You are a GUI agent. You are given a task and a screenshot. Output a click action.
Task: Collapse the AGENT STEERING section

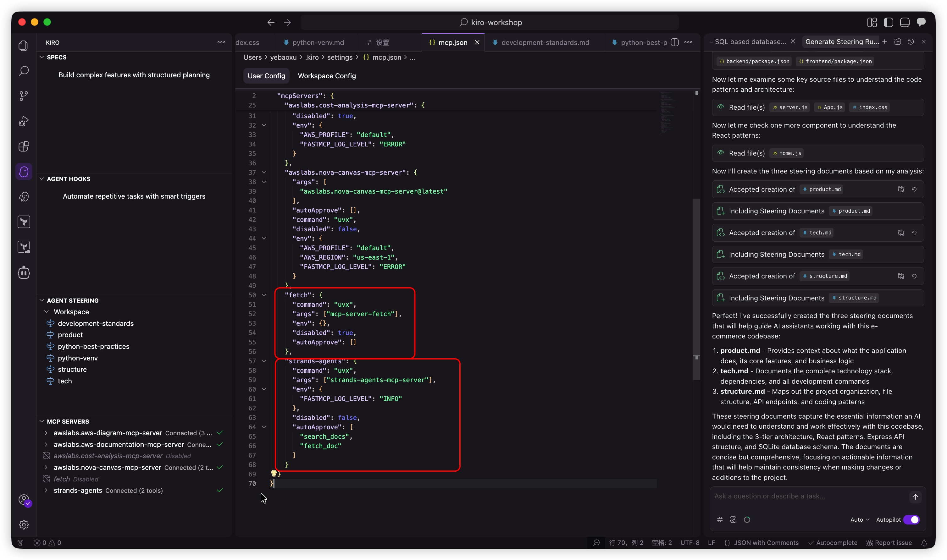72,300
